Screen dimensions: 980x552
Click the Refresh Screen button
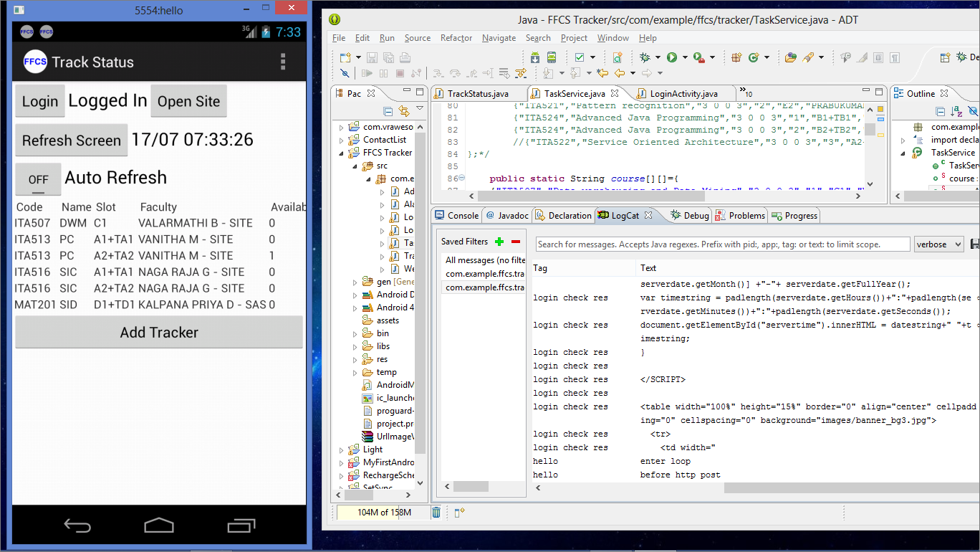pyautogui.click(x=72, y=141)
